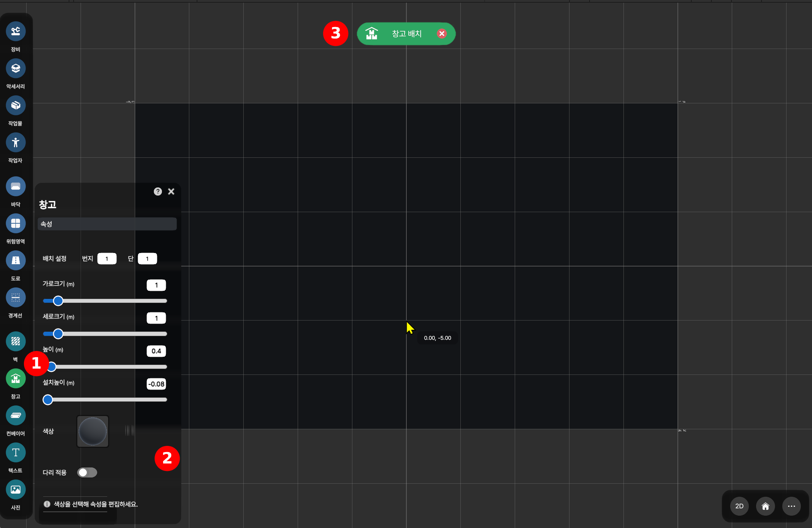
Task: Pick the 컨베이어 conveyor tool
Action: (15, 415)
